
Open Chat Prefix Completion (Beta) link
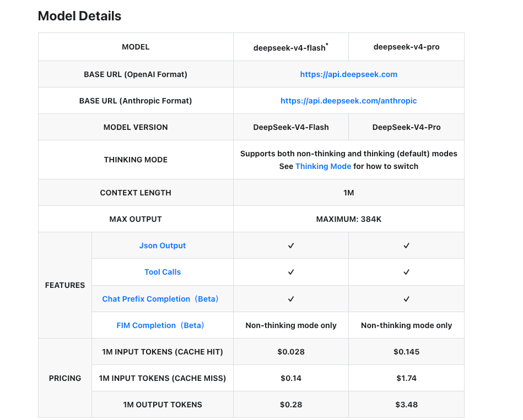coord(160,299)
